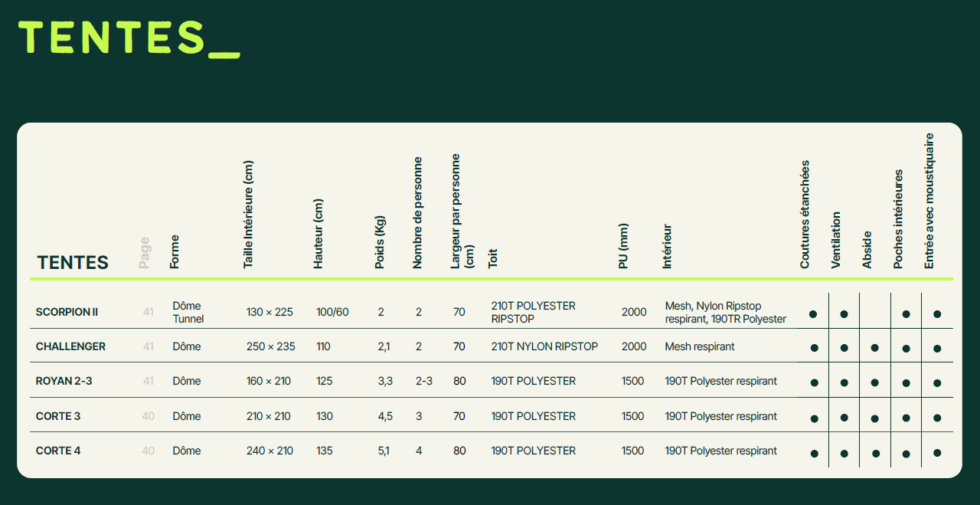The width and height of the screenshot is (980, 505).
Task: Open the CHALLENGER tent row name
Action: pyautogui.click(x=70, y=347)
